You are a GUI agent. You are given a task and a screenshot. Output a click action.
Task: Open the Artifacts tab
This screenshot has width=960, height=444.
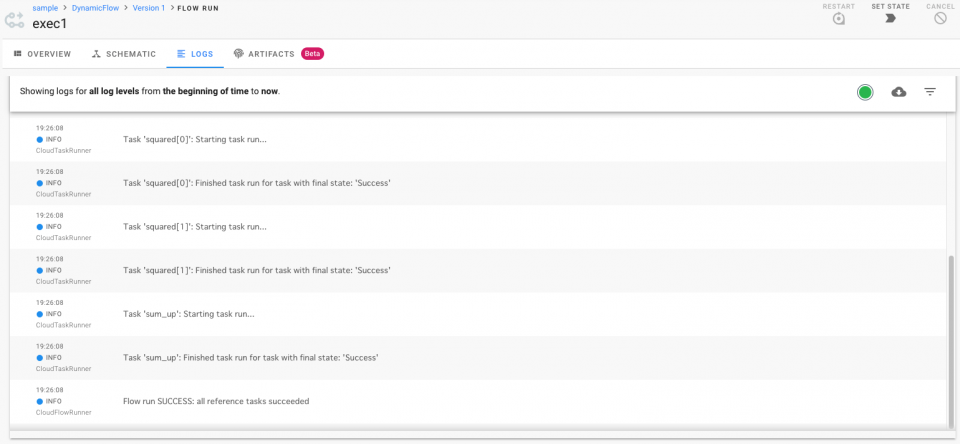(x=264, y=54)
